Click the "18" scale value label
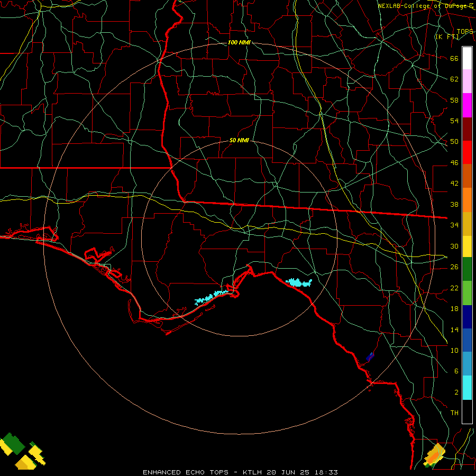Image resolution: width=476 pixels, height=476 pixels. click(454, 309)
